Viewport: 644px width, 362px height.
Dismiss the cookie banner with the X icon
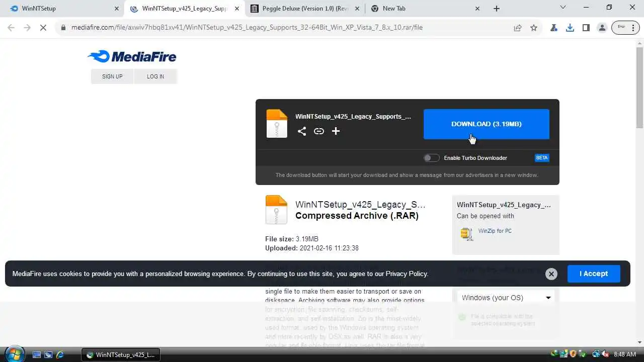(551, 274)
